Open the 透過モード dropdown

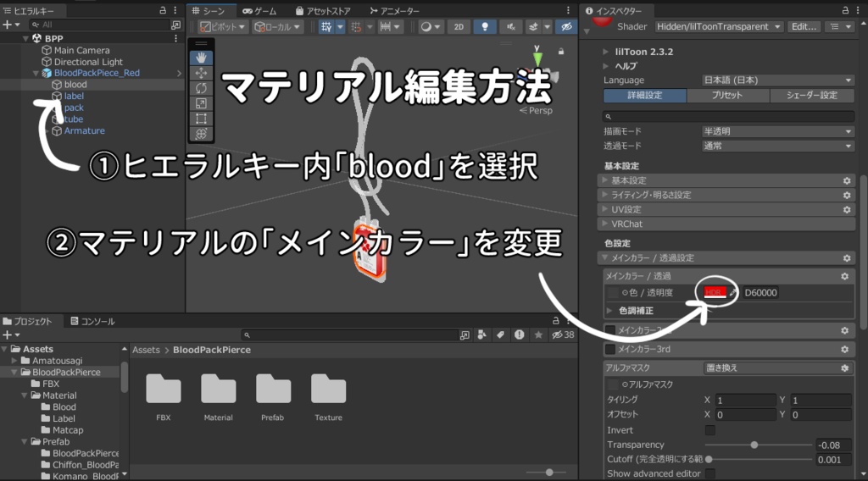coord(778,146)
